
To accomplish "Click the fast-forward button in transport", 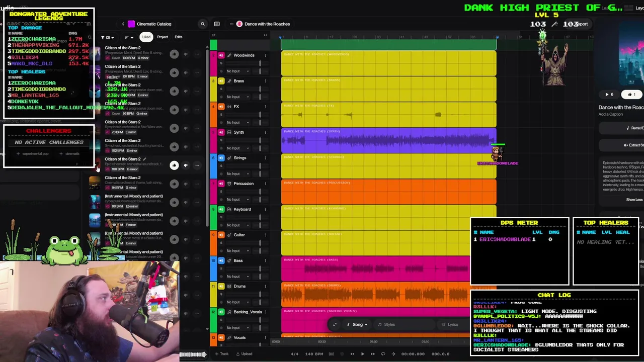I will click(372, 354).
